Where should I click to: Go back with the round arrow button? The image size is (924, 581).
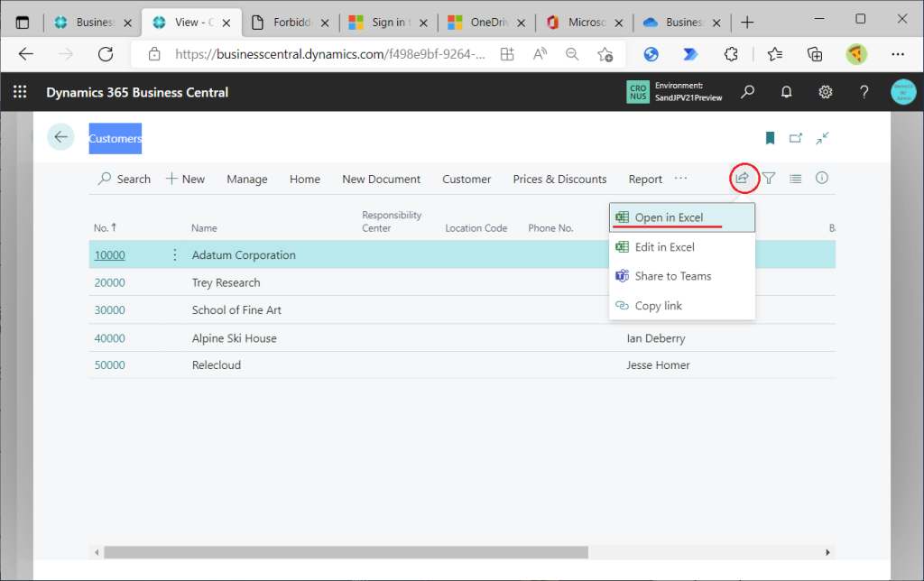(x=60, y=137)
